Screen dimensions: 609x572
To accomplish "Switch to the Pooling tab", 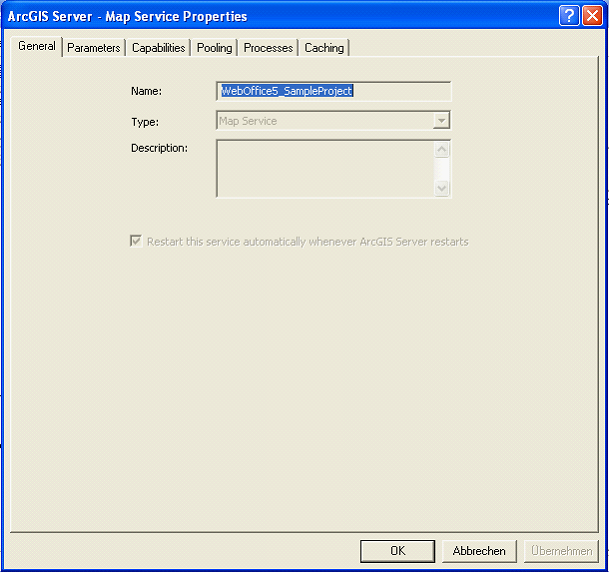I will coord(214,48).
